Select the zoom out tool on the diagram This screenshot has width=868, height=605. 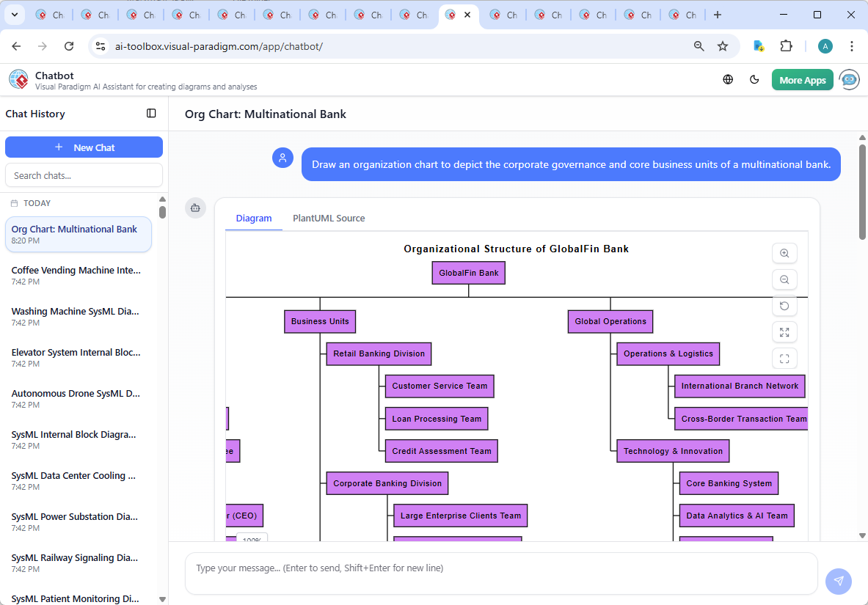[x=784, y=279]
